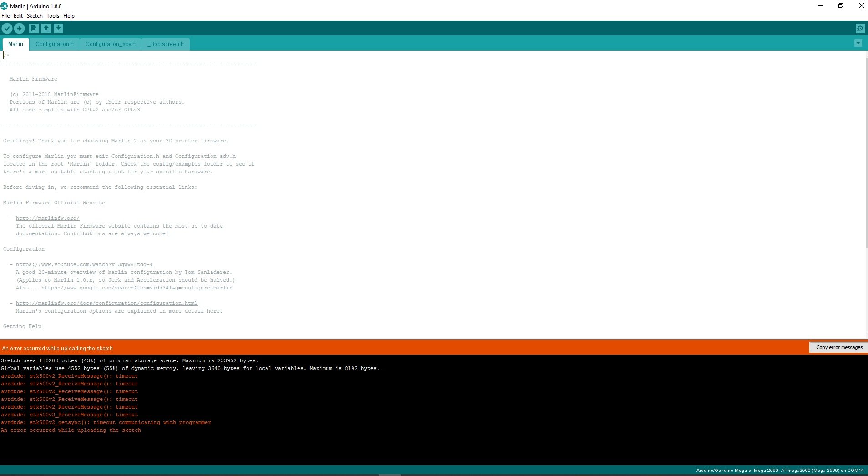The height and width of the screenshot is (476, 868).
Task: Switch to the Configuration.h tab
Action: 55,44
